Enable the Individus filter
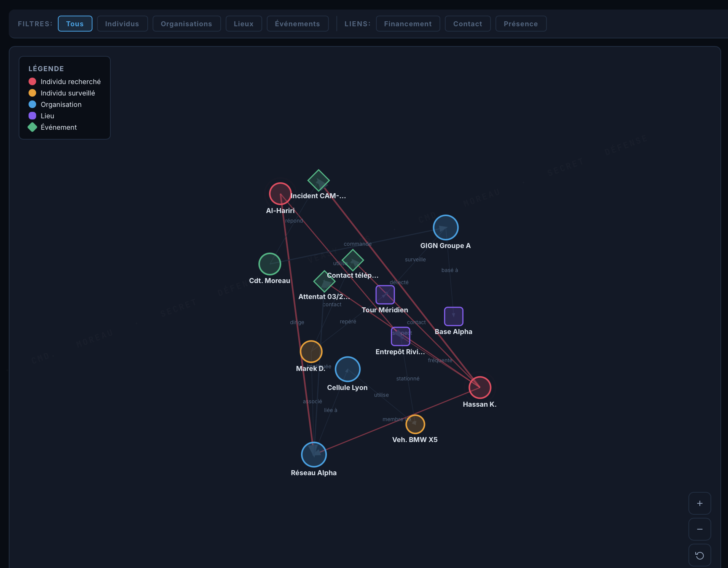This screenshot has width=728, height=568. 122,24
